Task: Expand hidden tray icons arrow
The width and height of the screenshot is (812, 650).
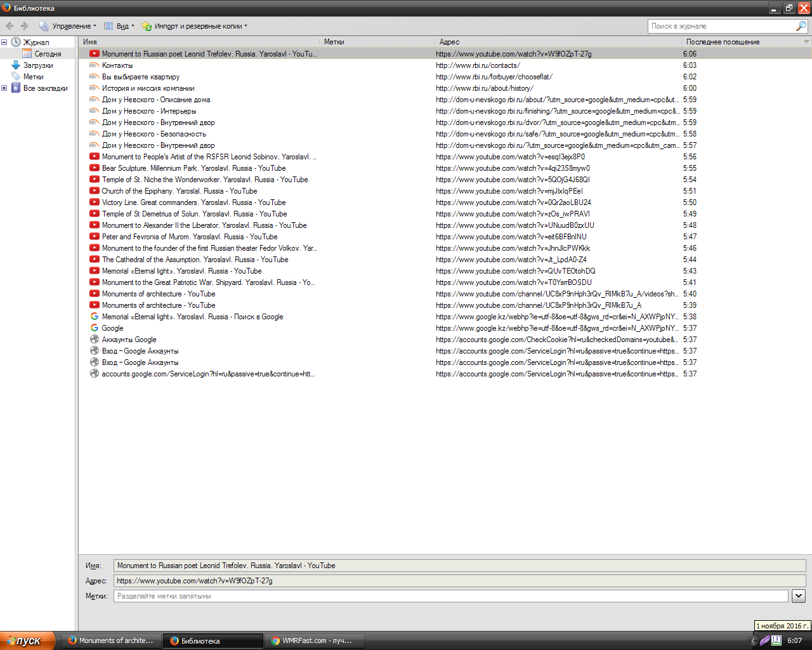Action: tap(754, 640)
